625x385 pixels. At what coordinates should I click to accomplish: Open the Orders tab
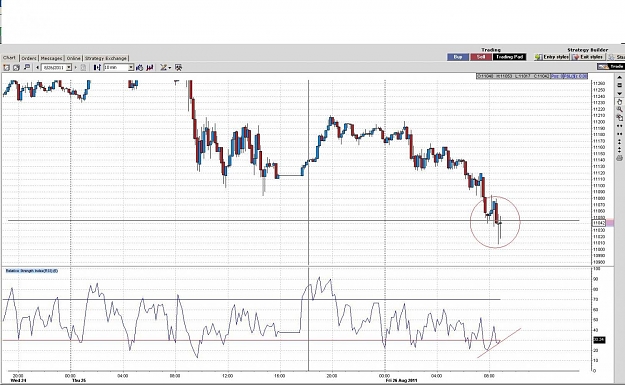click(x=29, y=58)
